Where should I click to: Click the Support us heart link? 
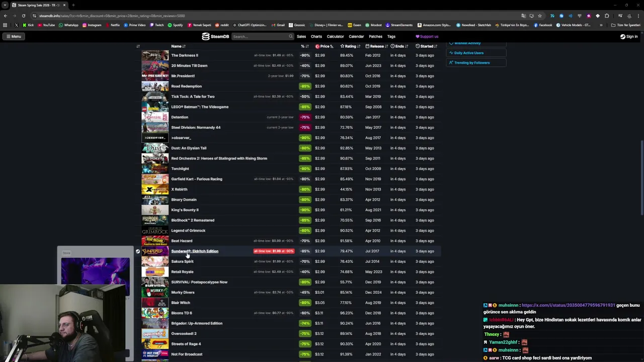(427, 36)
